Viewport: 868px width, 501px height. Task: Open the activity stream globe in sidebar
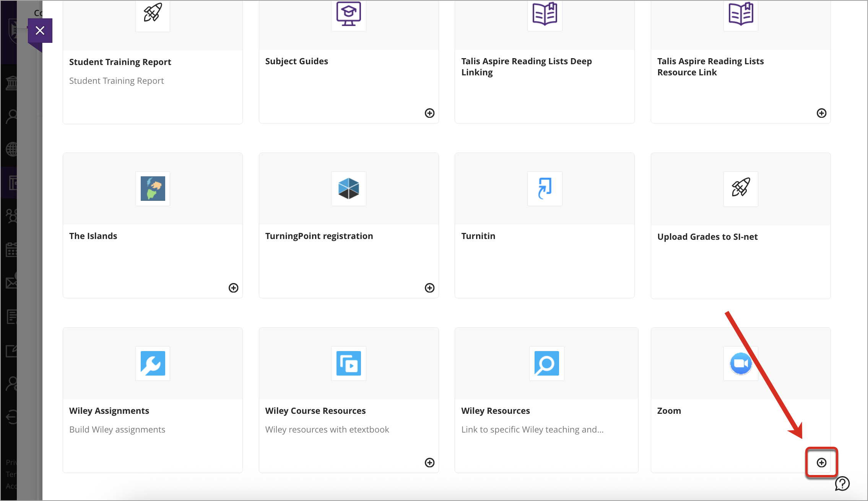point(11,150)
